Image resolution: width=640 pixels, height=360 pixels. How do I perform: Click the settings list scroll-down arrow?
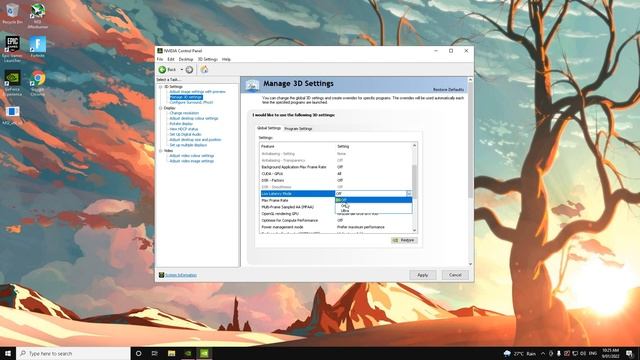point(415,230)
